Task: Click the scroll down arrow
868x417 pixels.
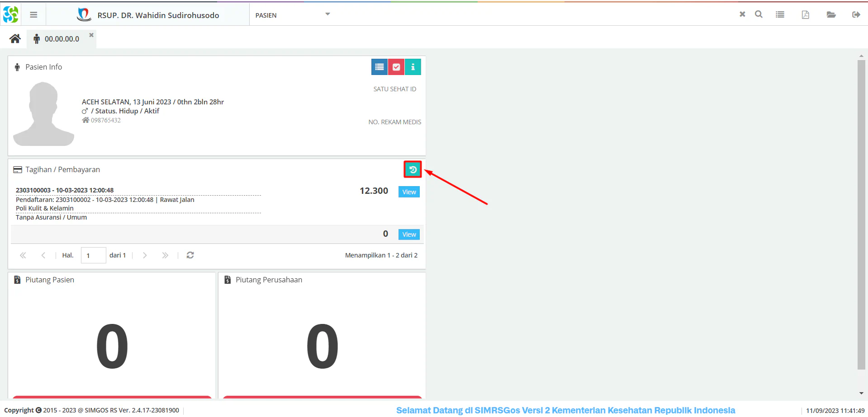Action: [861, 394]
